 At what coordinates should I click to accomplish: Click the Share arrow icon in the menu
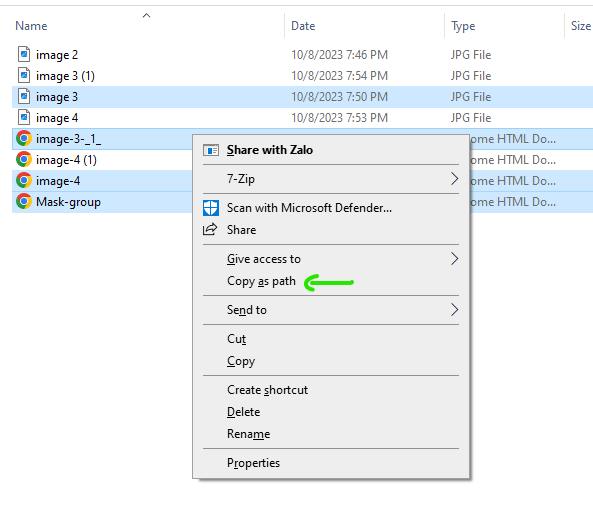click(210, 229)
